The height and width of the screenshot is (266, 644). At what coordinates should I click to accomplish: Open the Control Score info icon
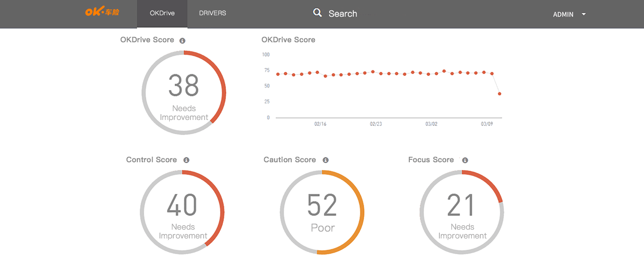point(186,160)
